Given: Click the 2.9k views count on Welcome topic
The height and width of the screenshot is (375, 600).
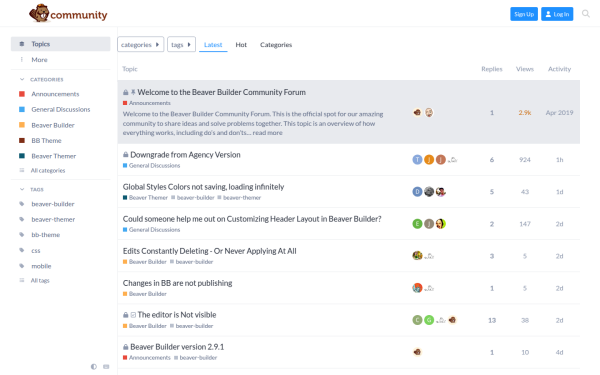Looking at the screenshot, I should coord(525,112).
